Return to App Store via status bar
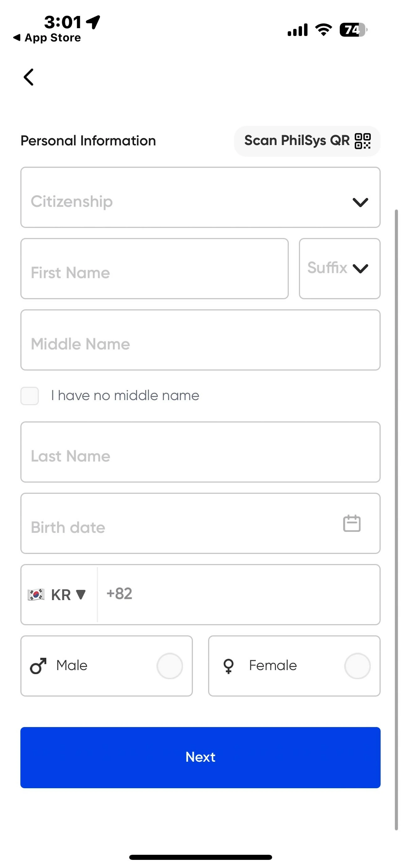The height and width of the screenshot is (868, 401). point(47,38)
